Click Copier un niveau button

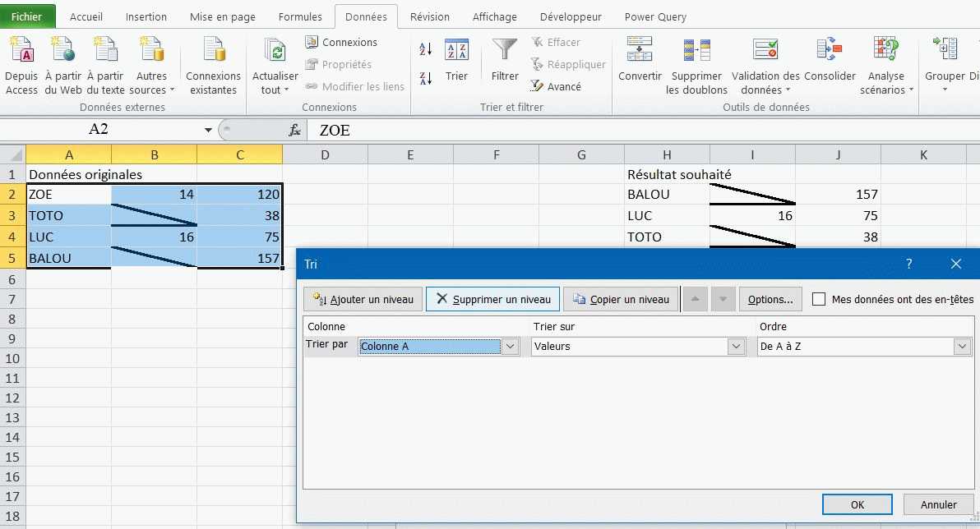pos(622,299)
